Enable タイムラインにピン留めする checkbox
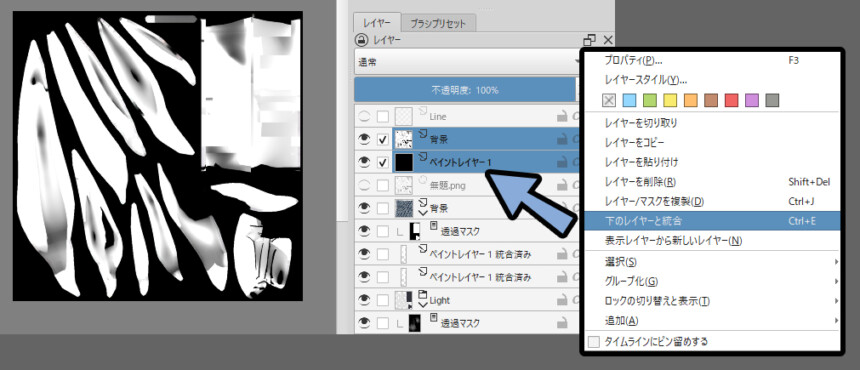This screenshot has width=860, height=370. (x=594, y=342)
